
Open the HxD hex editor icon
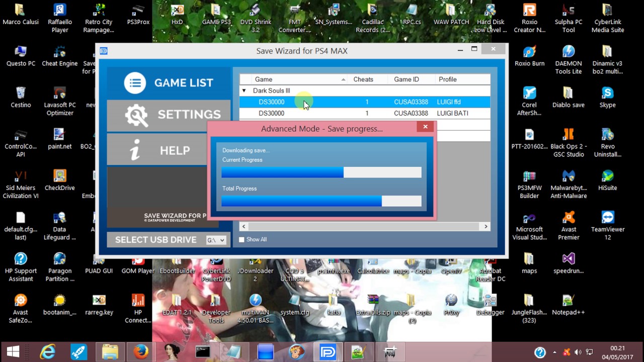click(x=177, y=15)
